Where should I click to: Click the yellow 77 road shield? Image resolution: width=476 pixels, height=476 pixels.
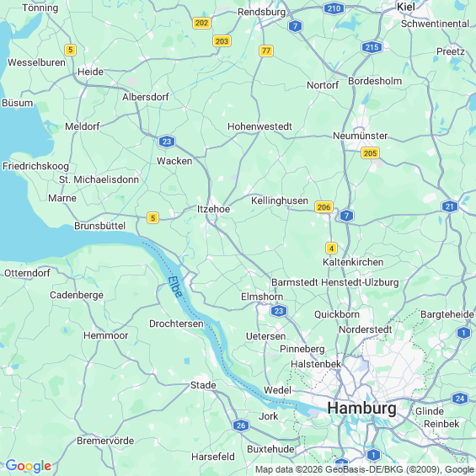266,51
